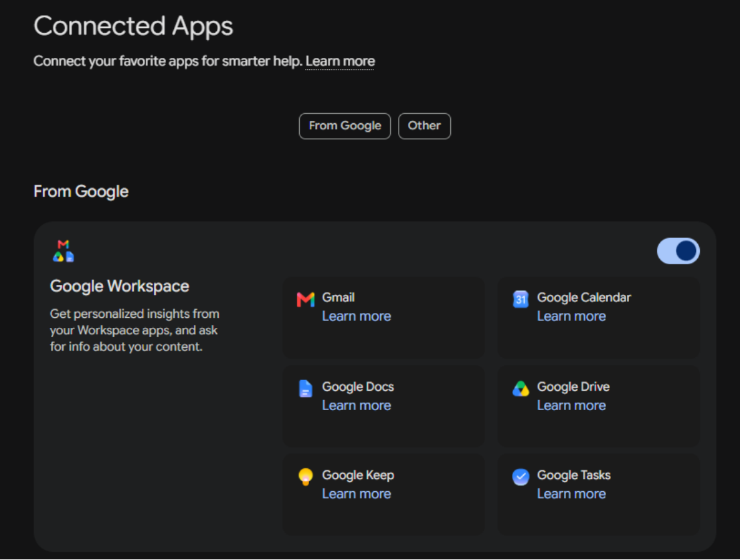Click the 'Get personalized insights' description text
The height and width of the screenshot is (560, 740).
[134, 331]
